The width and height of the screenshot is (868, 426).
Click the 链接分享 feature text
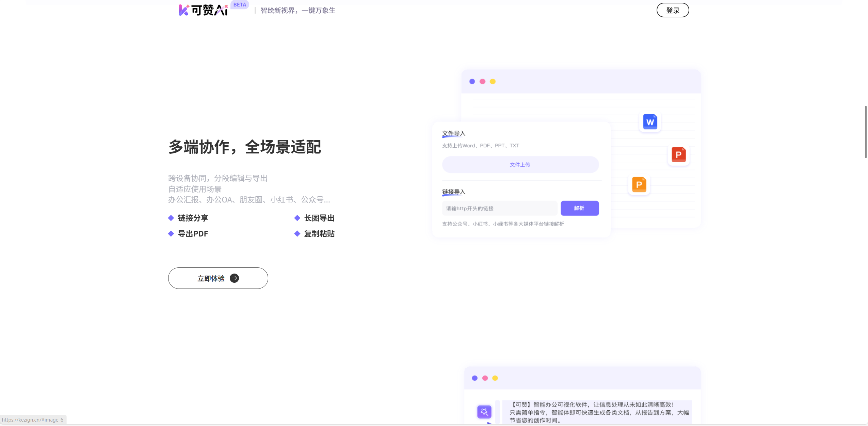(193, 218)
